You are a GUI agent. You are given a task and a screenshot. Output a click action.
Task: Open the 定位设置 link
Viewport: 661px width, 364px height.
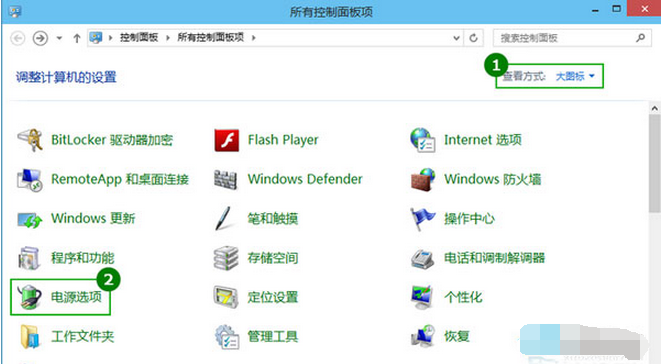pos(273,297)
